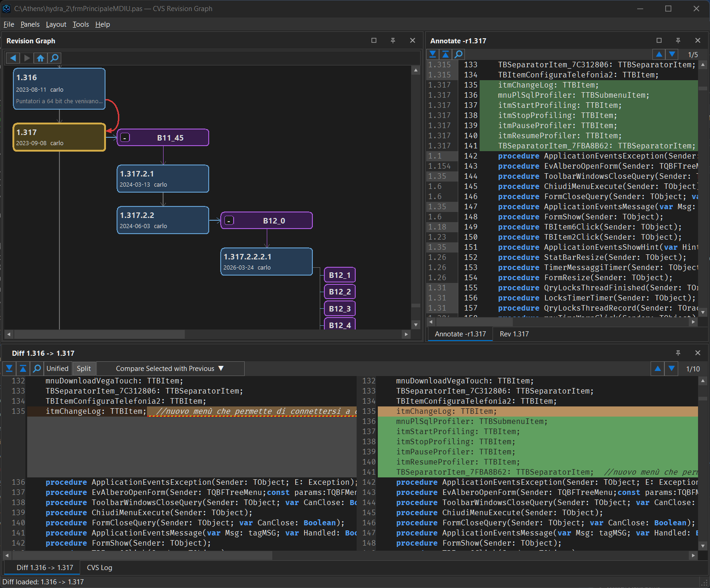Close the Revision Graph panel
Viewport: 710px width, 588px height.
coord(412,41)
